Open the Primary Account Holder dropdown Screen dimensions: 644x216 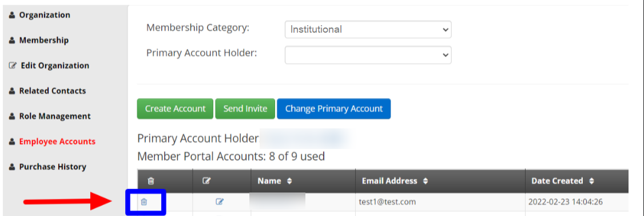pos(368,55)
